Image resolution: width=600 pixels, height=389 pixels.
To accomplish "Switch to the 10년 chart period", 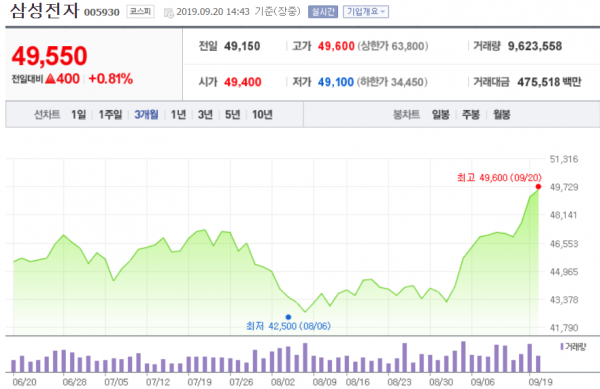I will pos(262,114).
